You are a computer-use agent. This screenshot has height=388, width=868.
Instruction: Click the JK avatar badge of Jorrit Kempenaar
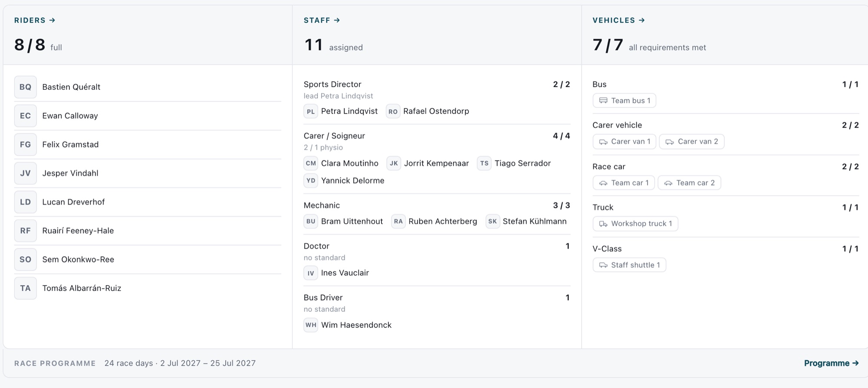pos(394,163)
